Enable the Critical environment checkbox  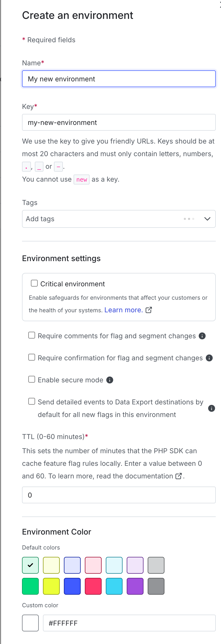(x=34, y=283)
